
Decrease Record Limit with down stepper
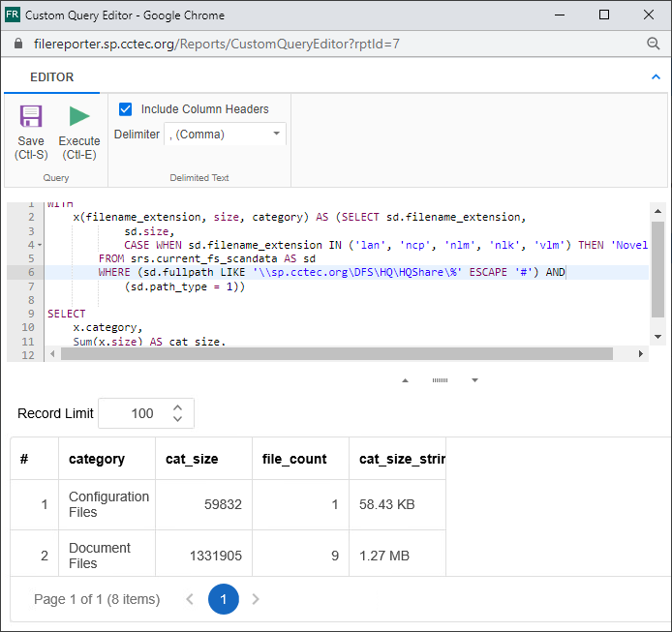(177, 419)
